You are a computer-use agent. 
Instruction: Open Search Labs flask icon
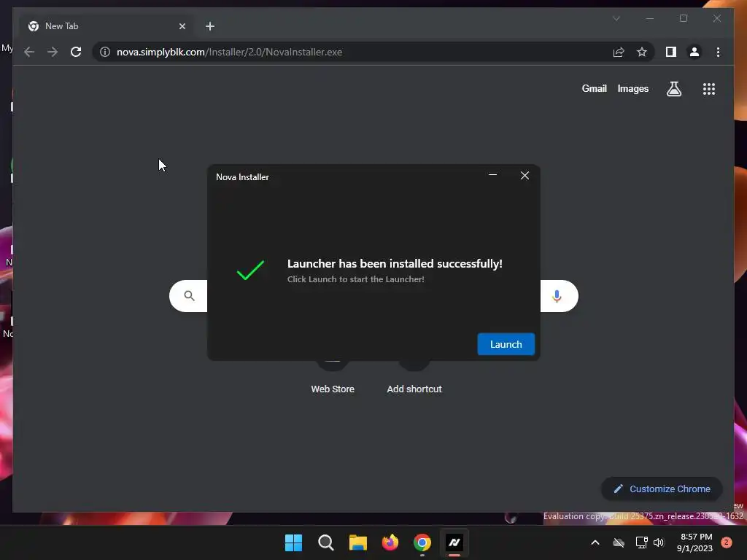[x=673, y=88]
